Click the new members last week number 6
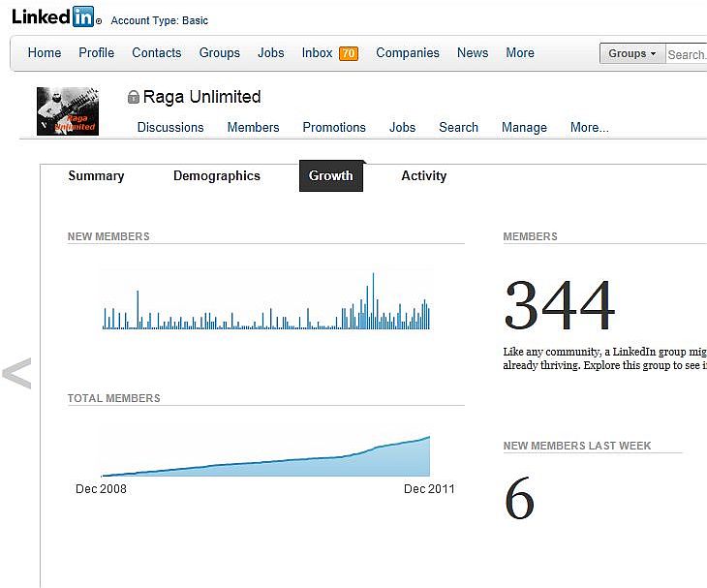707x588 pixels. pyautogui.click(x=519, y=498)
